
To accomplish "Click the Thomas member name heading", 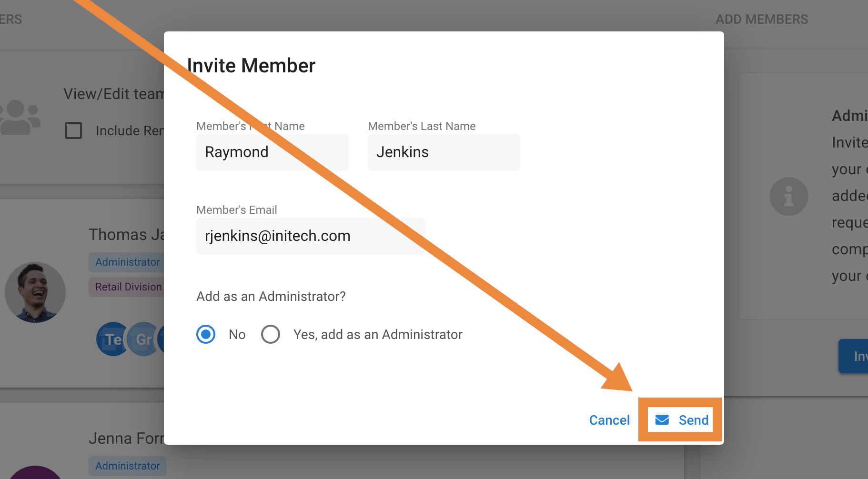I will coord(127,234).
